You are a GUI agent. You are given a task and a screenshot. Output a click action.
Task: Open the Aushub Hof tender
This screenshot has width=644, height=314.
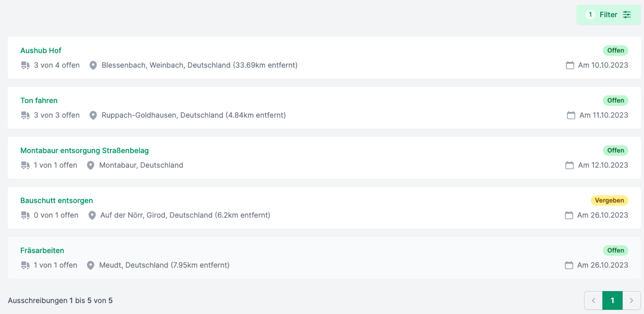pos(41,51)
